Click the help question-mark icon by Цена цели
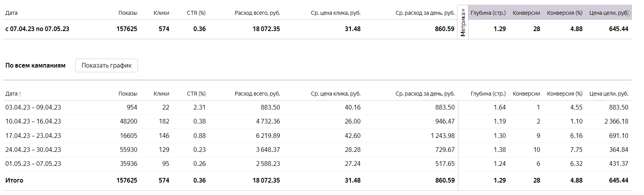Image resolution: width=644 pixels, height=195 pixels. point(628,13)
